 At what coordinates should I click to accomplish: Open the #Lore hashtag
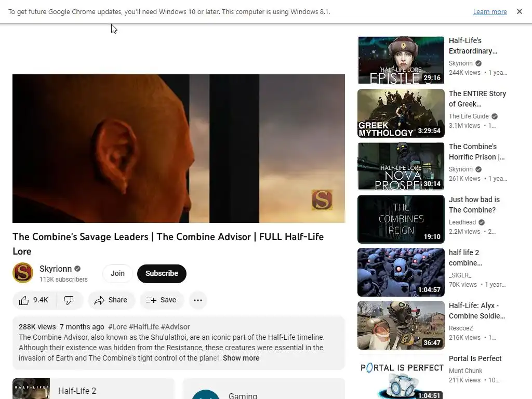coord(117,327)
